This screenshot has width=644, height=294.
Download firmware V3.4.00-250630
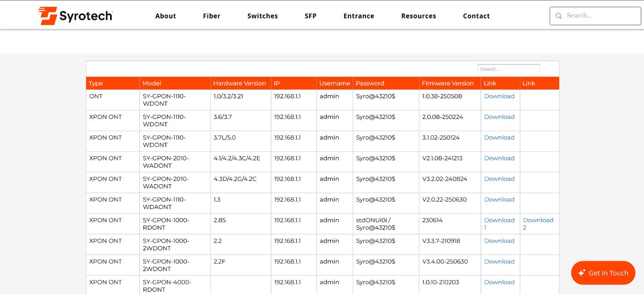[499, 262]
